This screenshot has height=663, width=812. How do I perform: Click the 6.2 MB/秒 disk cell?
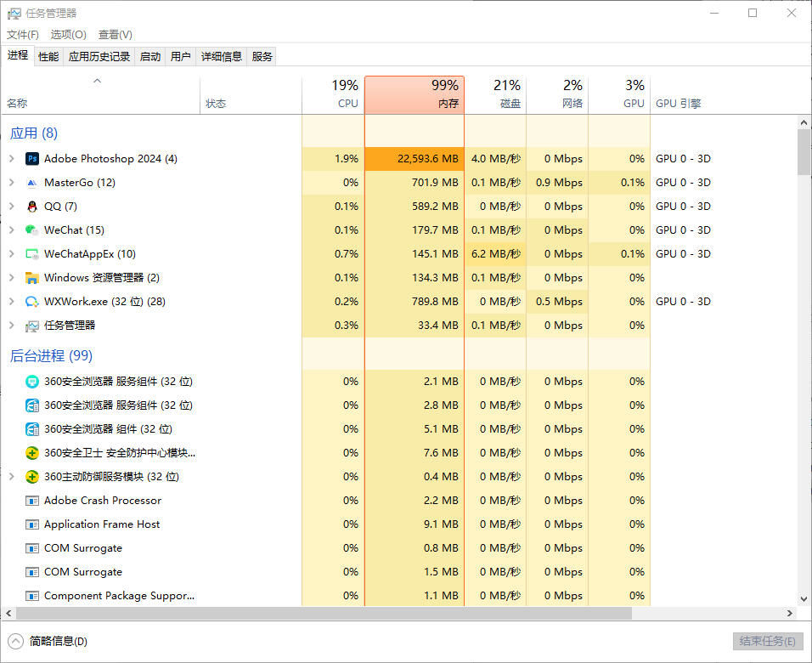[x=495, y=254]
